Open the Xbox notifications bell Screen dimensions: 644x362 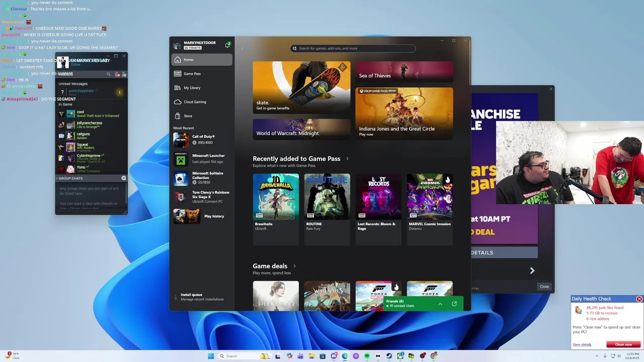[x=228, y=45]
